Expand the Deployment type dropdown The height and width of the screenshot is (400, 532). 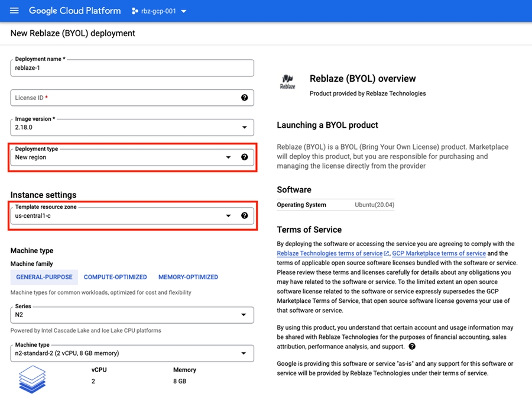click(228, 157)
